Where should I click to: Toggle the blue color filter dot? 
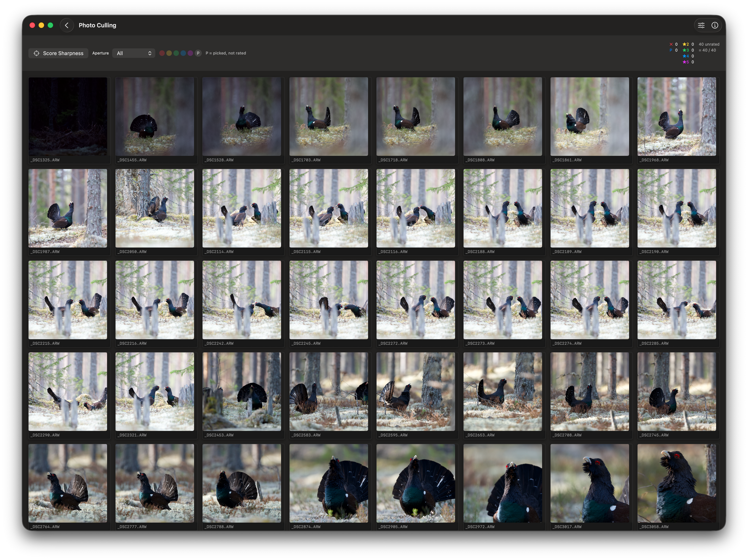pos(183,53)
